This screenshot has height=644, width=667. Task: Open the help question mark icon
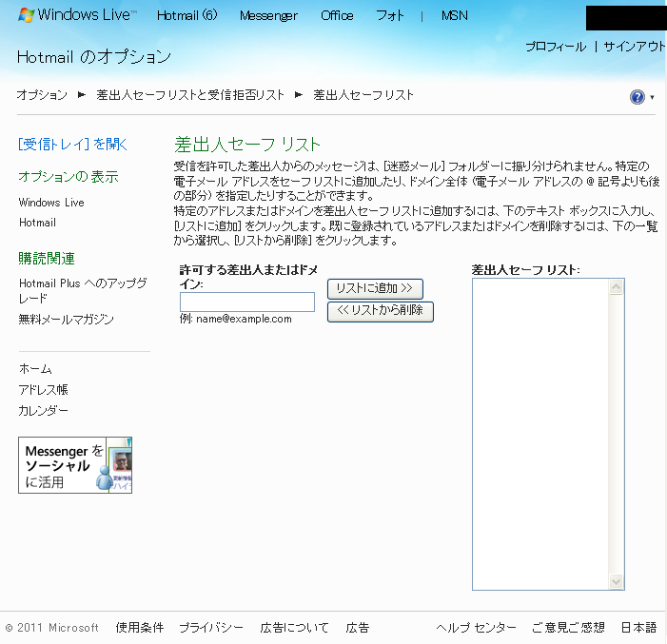pyautogui.click(x=637, y=97)
